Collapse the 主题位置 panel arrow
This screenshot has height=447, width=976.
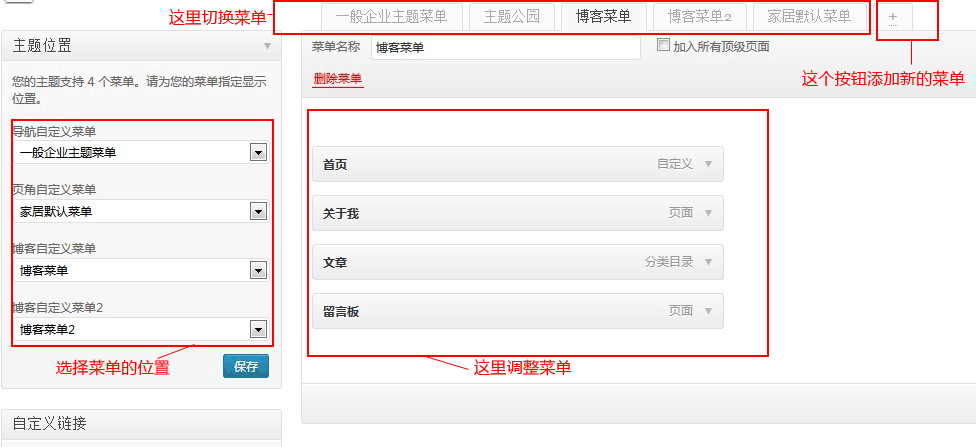click(x=267, y=46)
